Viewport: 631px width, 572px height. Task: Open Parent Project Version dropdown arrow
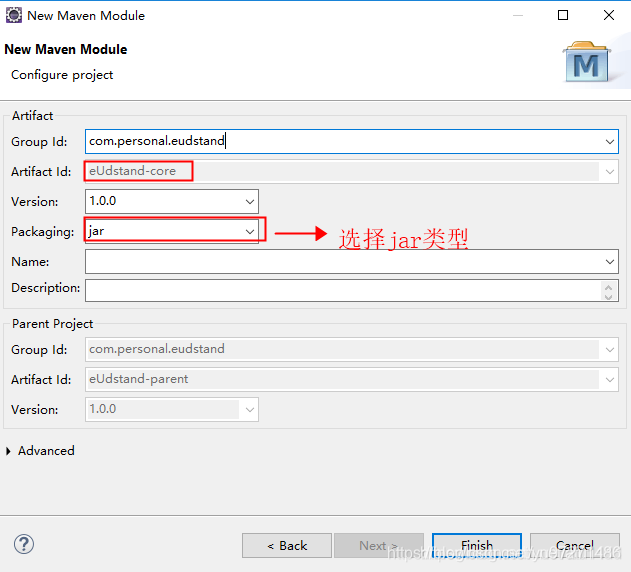coord(250,410)
